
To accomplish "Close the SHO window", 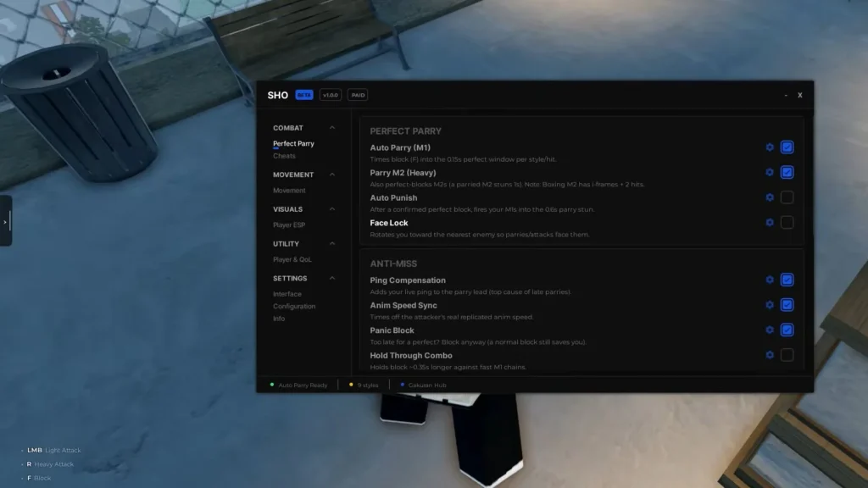I will (800, 95).
